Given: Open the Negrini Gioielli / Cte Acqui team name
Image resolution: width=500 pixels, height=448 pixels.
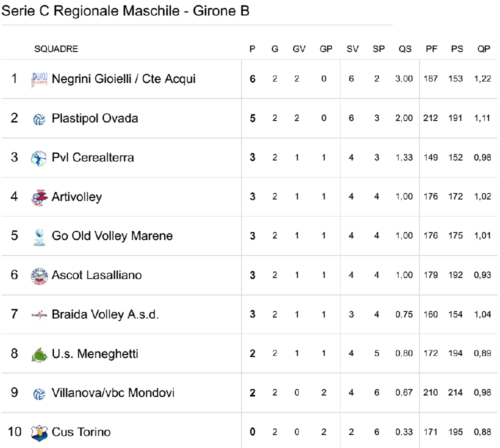Looking at the screenshot, I should 123,79.
